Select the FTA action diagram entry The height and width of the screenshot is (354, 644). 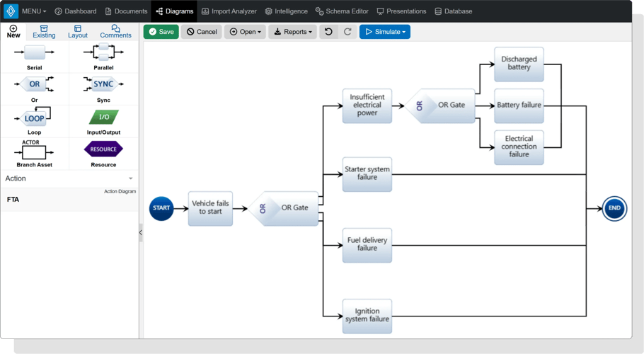click(69, 200)
